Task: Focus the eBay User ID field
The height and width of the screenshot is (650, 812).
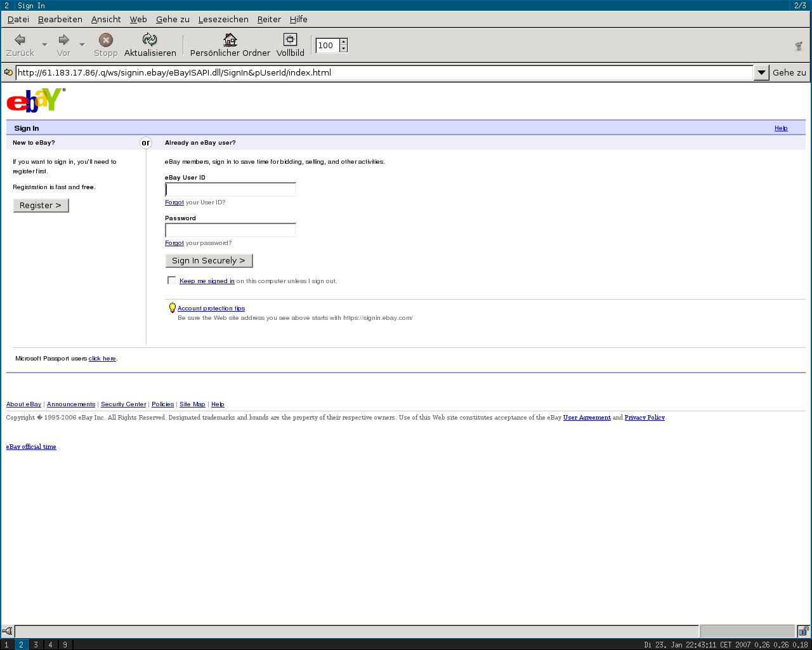Action: pyautogui.click(x=230, y=189)
